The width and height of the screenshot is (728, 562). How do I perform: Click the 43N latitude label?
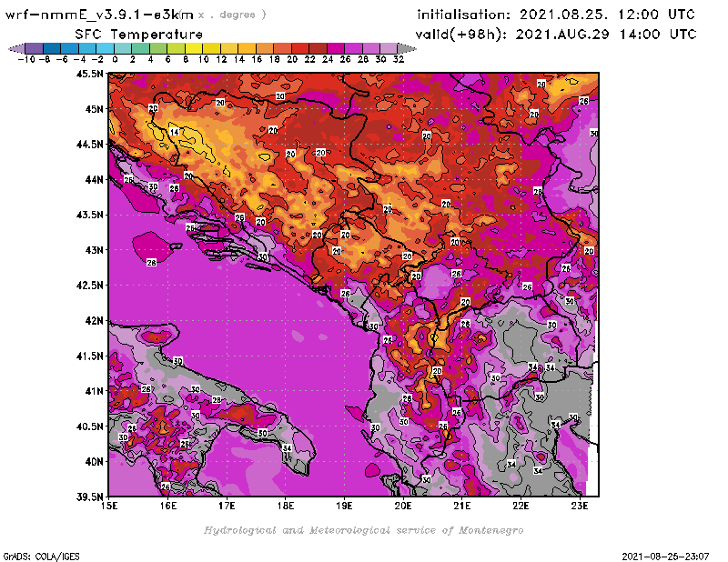[94, 250]
